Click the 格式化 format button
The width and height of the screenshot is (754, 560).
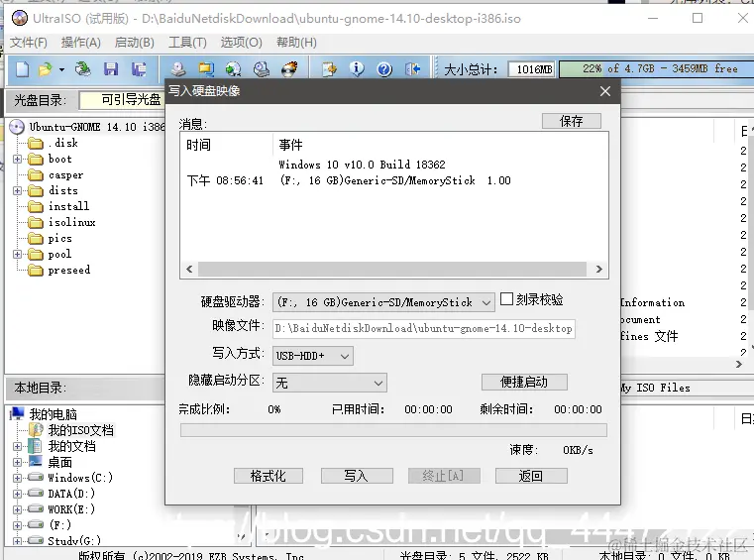coord(269,476)
